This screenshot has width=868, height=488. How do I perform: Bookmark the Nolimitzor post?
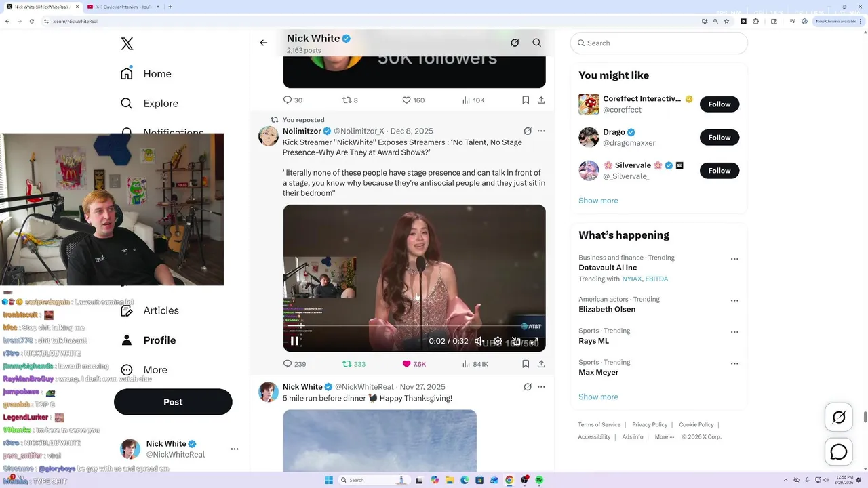[x=526, y=364]
